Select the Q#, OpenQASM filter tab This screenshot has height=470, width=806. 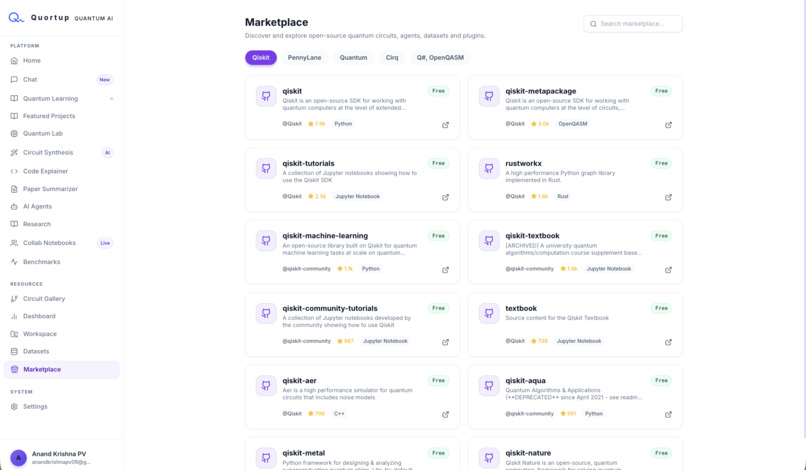[x=440, y=58]
